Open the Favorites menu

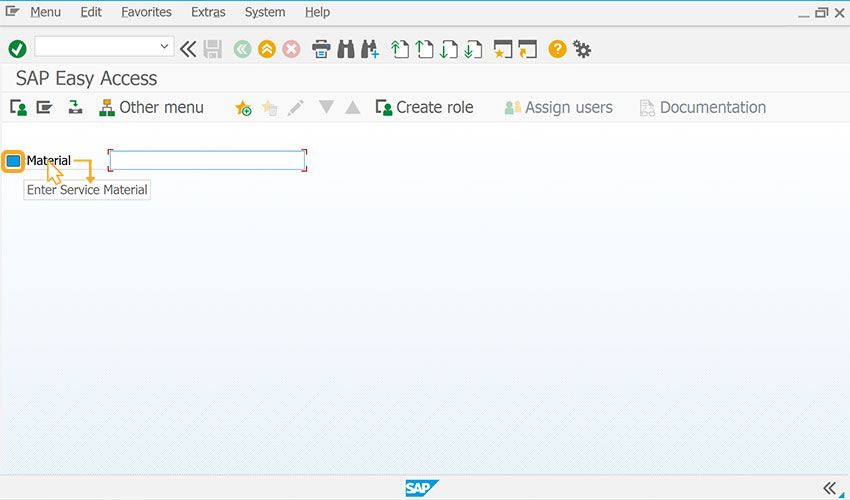tap(146, 12)
